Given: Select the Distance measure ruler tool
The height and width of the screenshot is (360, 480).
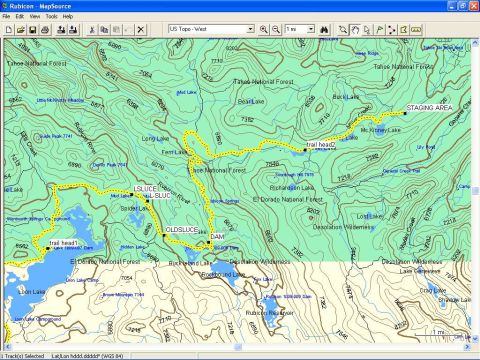Looking at the screenshot, I should (416, 30).
